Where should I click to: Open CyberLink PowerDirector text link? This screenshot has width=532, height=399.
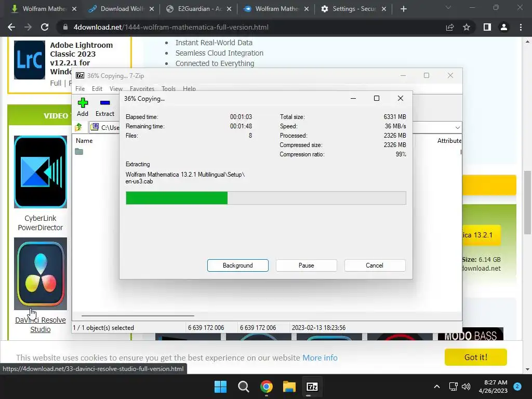coord(41,223)
